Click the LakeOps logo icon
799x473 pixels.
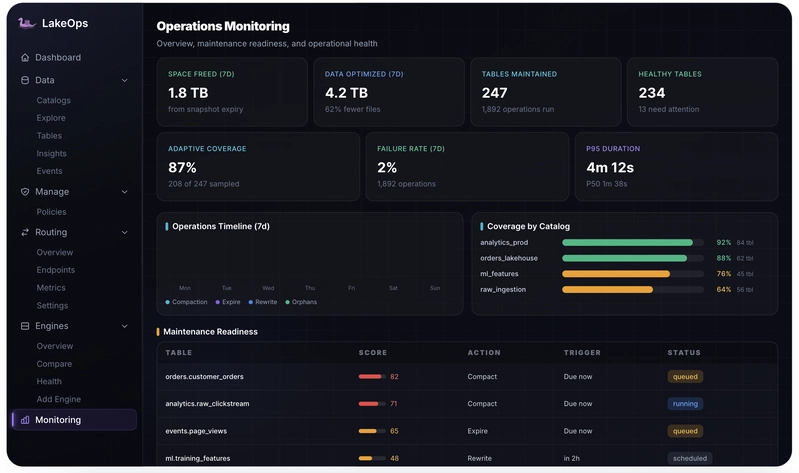(x=26, y=23)
